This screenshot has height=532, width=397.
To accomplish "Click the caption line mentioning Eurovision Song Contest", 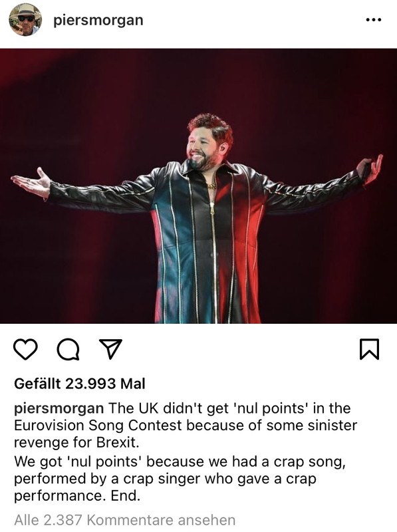I will click(x=186, y=426).
